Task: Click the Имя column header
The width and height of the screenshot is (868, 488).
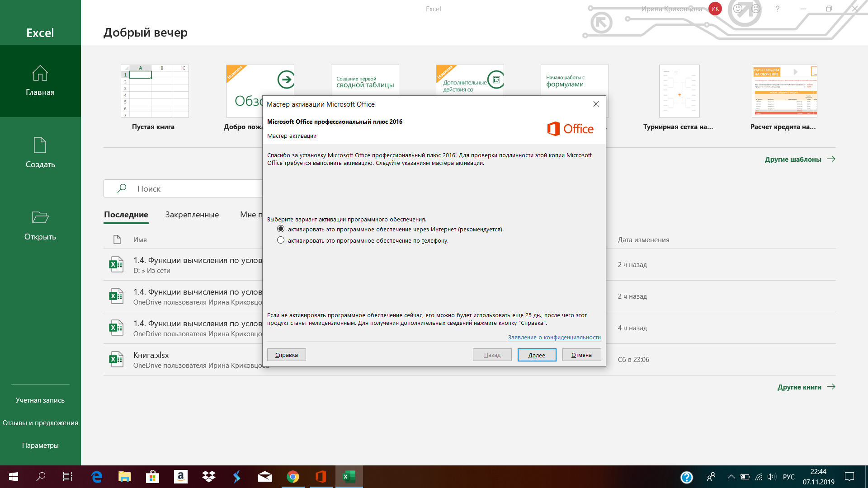Action: (x=140, y=240)
